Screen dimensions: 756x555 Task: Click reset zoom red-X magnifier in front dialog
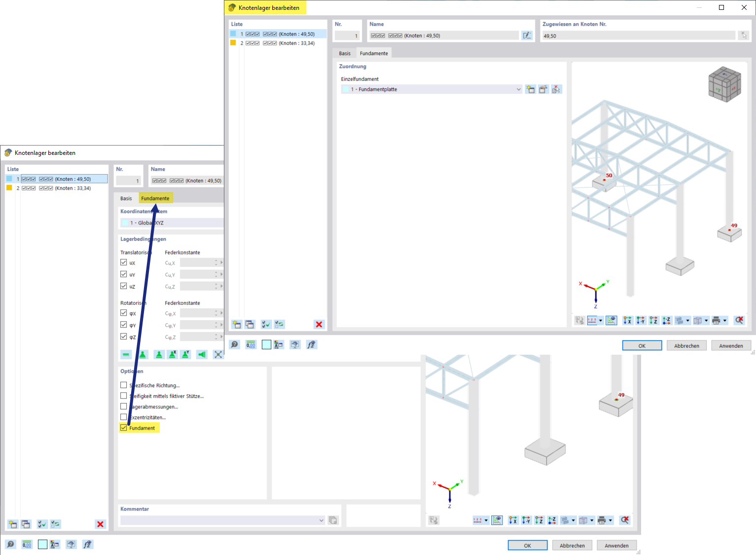pyautogui.click(x=739, y=321)
